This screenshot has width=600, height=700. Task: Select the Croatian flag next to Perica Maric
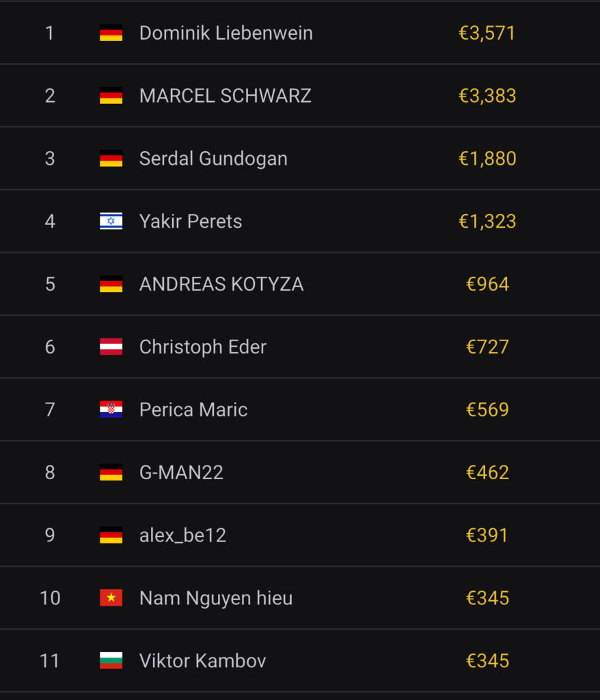point(111,410)
